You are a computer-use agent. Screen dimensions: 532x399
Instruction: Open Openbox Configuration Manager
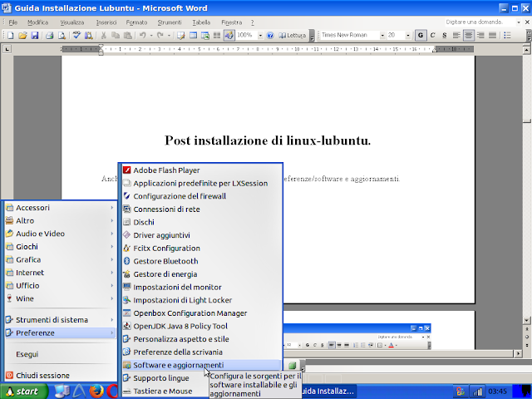click(x=201, y=313)
